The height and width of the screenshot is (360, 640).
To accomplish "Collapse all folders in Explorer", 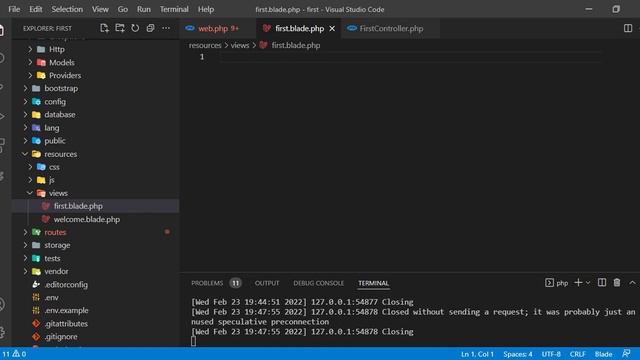I will (150, 28).
